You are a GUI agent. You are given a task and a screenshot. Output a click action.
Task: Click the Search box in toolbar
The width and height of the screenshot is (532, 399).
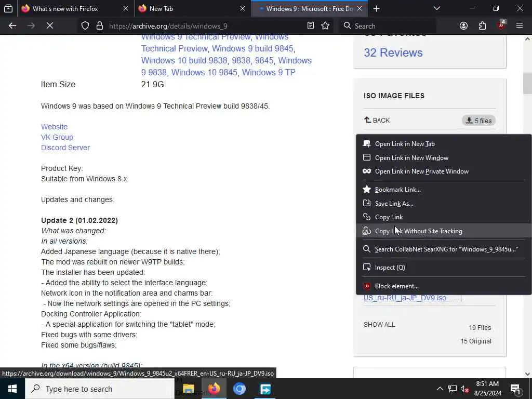(x=387, y=26)
